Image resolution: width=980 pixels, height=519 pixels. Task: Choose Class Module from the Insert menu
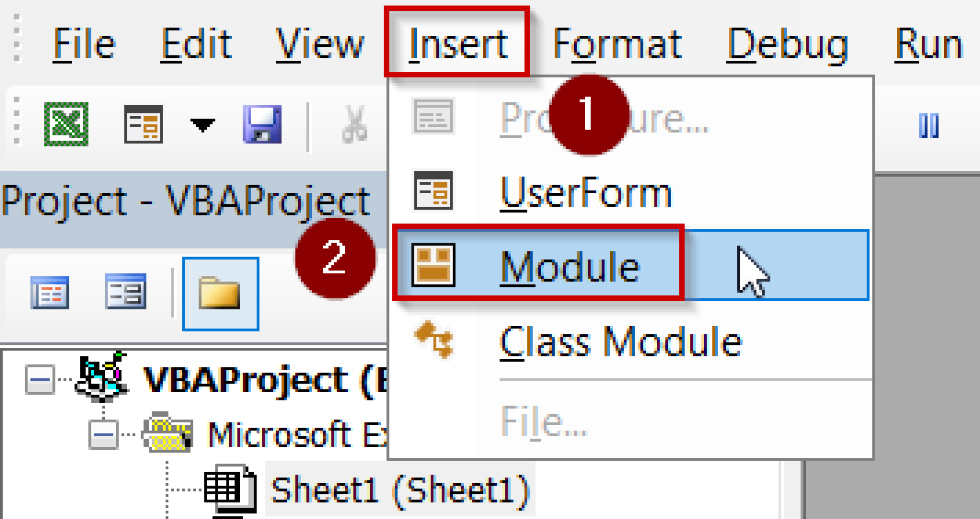(x=620, y=340)
